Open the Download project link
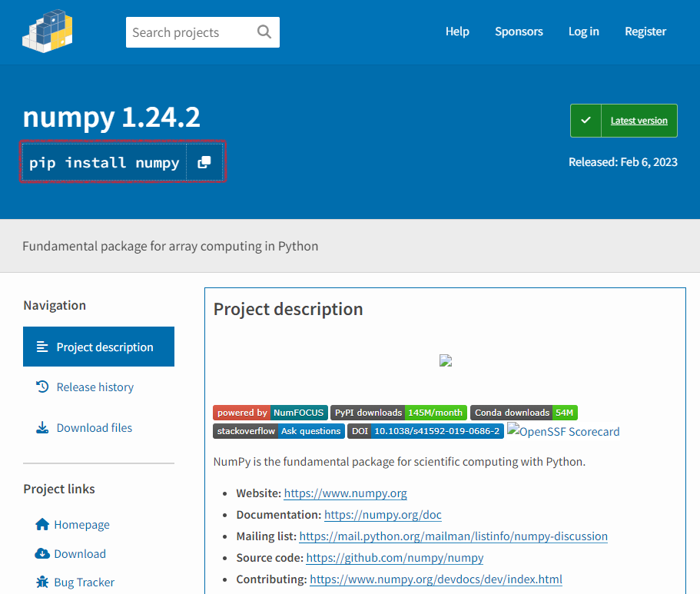 [x=80, y=554]
